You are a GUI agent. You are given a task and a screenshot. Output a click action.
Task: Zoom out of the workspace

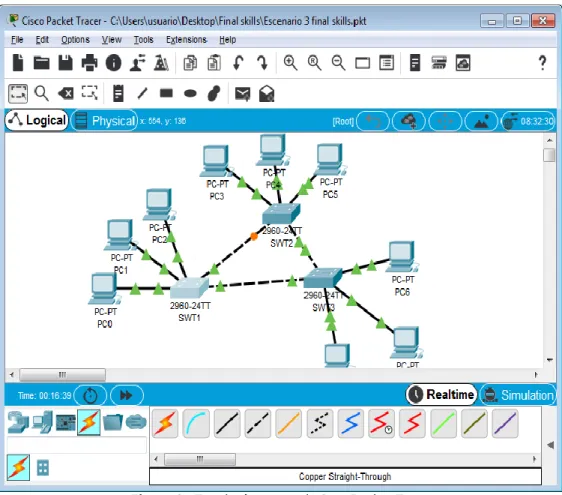pyautogui.click(x=338, y=63)
